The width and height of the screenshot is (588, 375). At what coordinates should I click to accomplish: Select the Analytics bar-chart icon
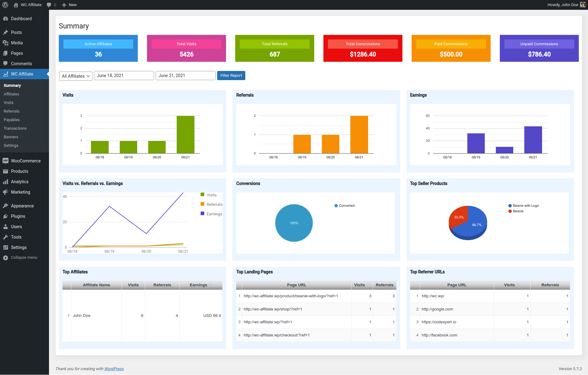click(6, 182)
